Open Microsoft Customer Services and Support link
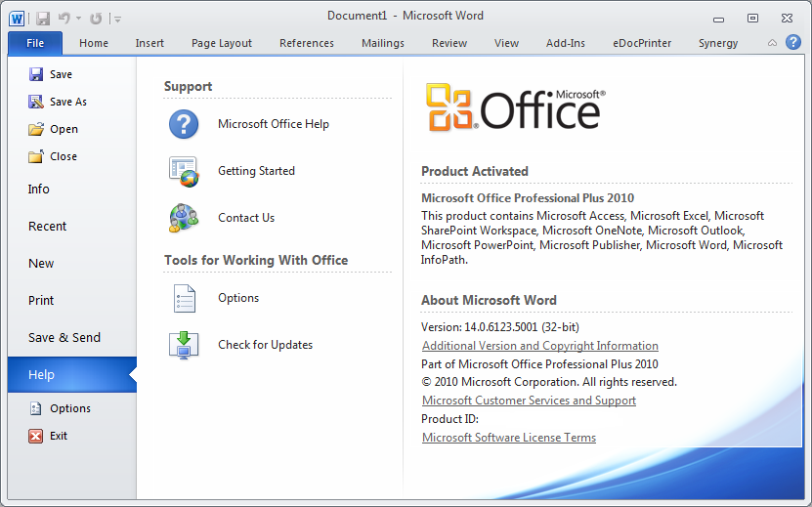 (x=529, y=401)
